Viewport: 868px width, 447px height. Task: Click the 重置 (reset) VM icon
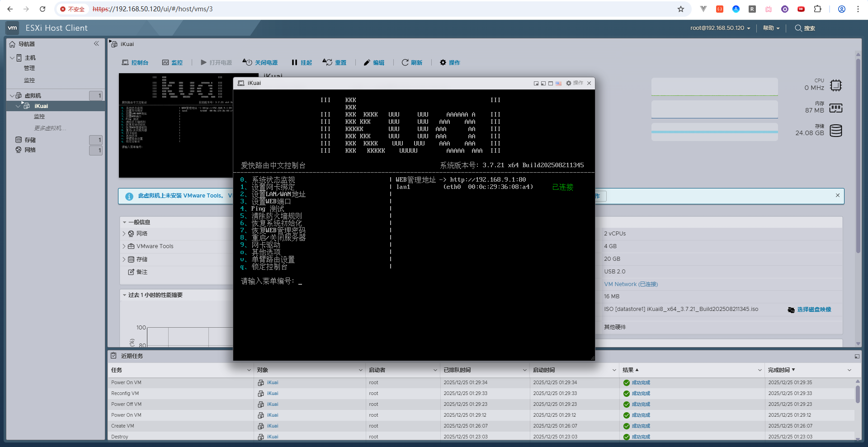pyautogui.click(x=327, y=62)
